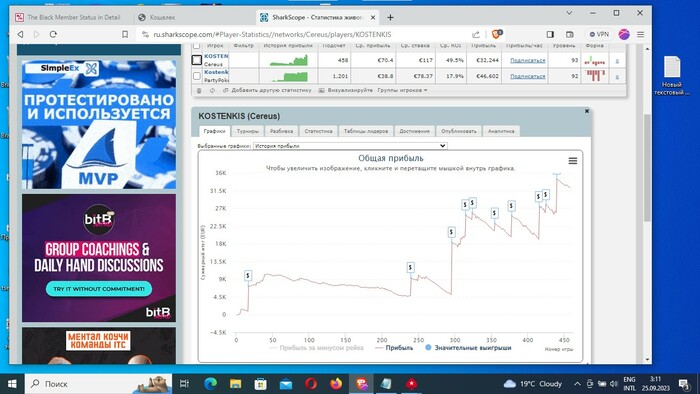The width and height of the screenshot is (700, 394).
Task: Toggle Прибыль series in chart legend
Action: pos(394,348)
